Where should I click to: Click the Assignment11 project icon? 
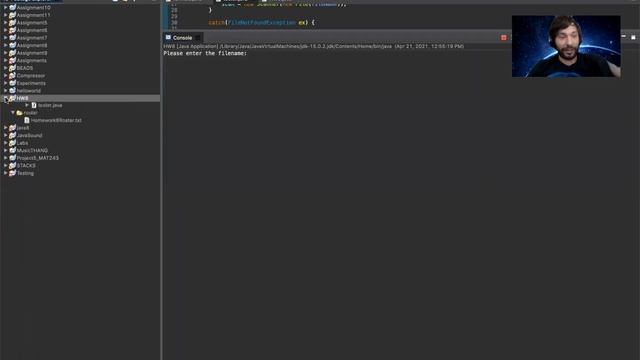tap(12, 15)
